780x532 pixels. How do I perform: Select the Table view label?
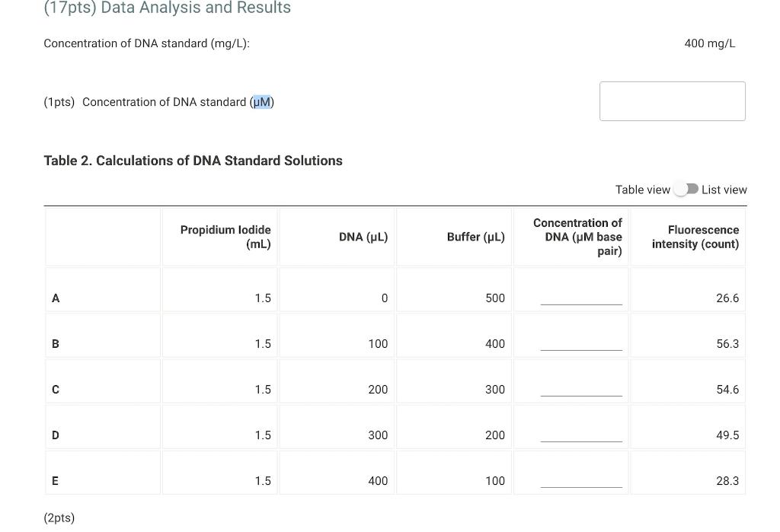point(642,190)
